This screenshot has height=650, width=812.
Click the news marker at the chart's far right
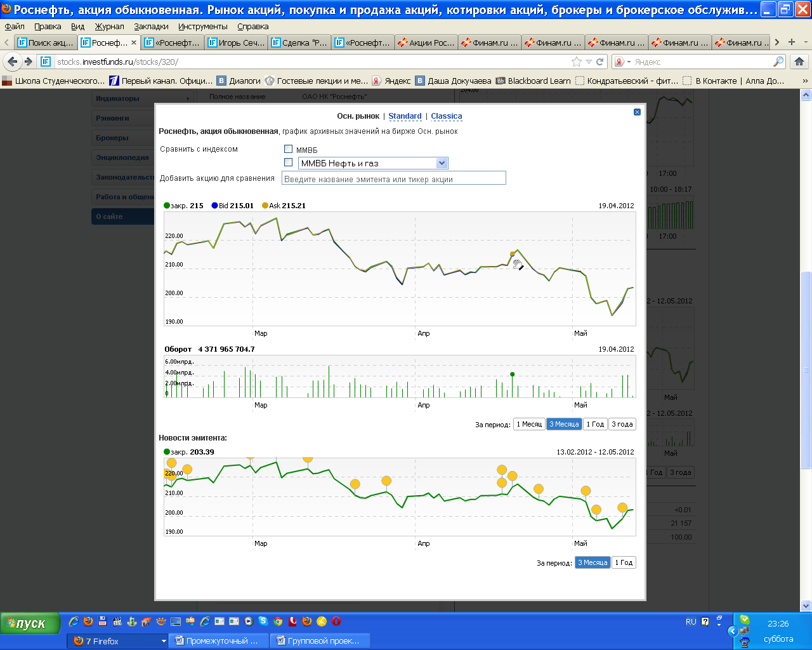coord(622,508)
